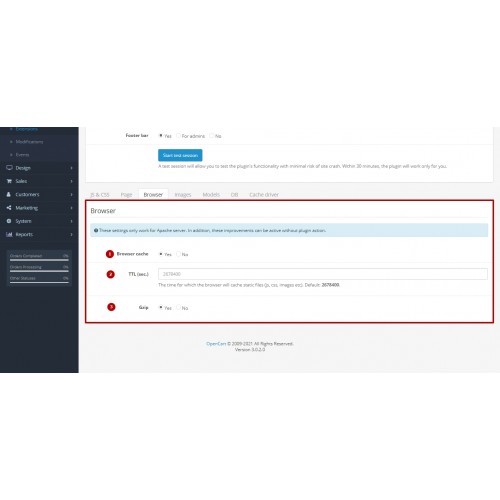The height and width of the screenshot is (500, 500).
Task: Click the Orders Completed progress bar
Action: tap(39, 260)
